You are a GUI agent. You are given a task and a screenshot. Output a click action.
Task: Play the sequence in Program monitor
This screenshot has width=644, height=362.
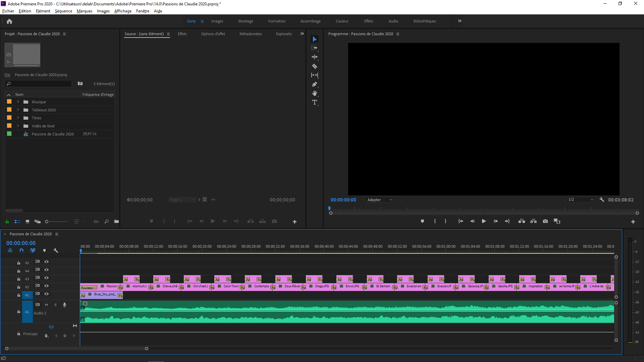pyautogui.click(x=484, y=221)
